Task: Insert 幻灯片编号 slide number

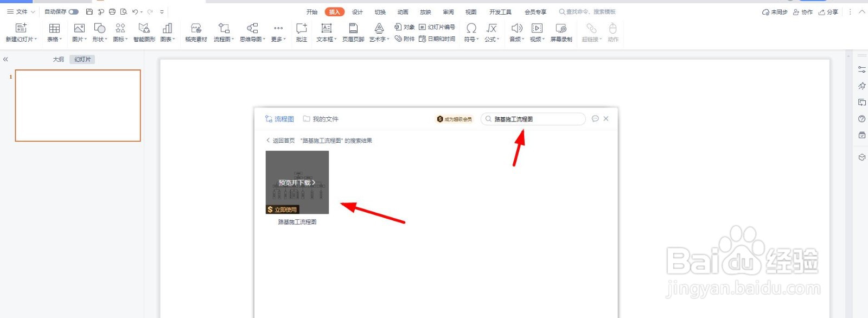Action: point(437,27)
